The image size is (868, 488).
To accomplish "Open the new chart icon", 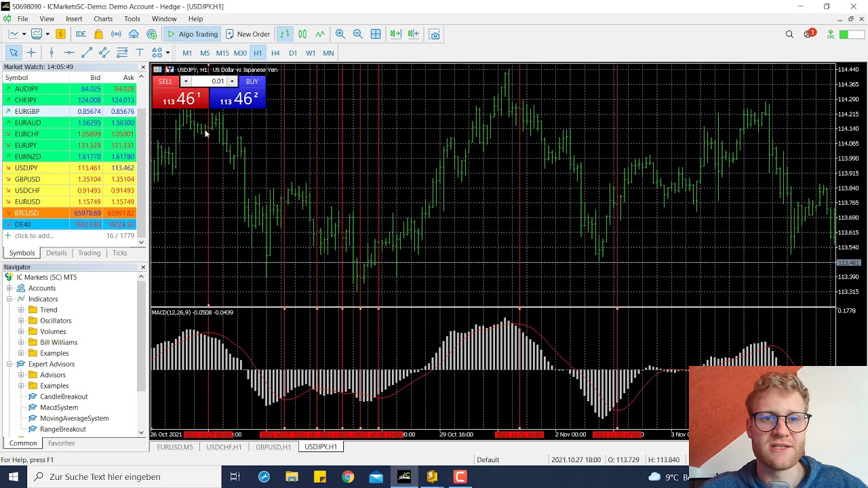I will click(x=13, y=34).
